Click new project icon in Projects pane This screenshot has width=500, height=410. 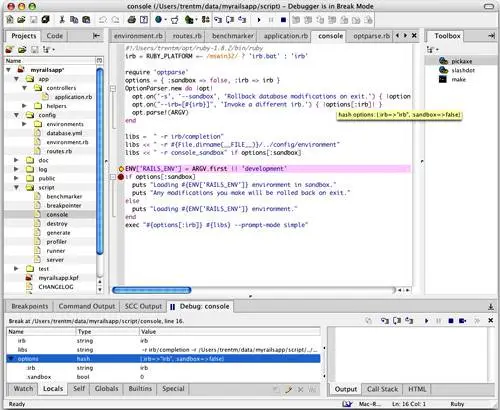coord(9,50)
